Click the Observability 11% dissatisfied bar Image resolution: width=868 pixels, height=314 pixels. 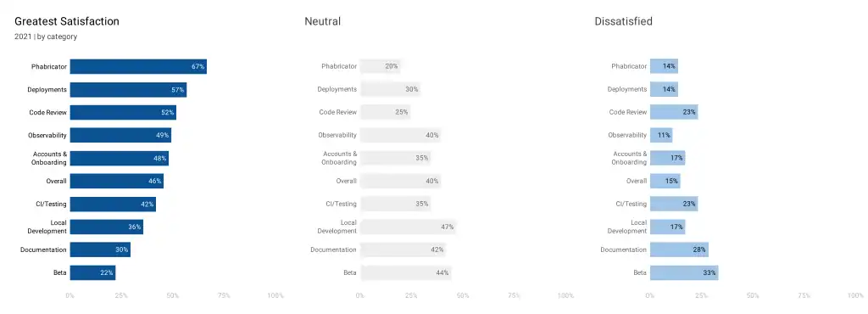[661, 135]
